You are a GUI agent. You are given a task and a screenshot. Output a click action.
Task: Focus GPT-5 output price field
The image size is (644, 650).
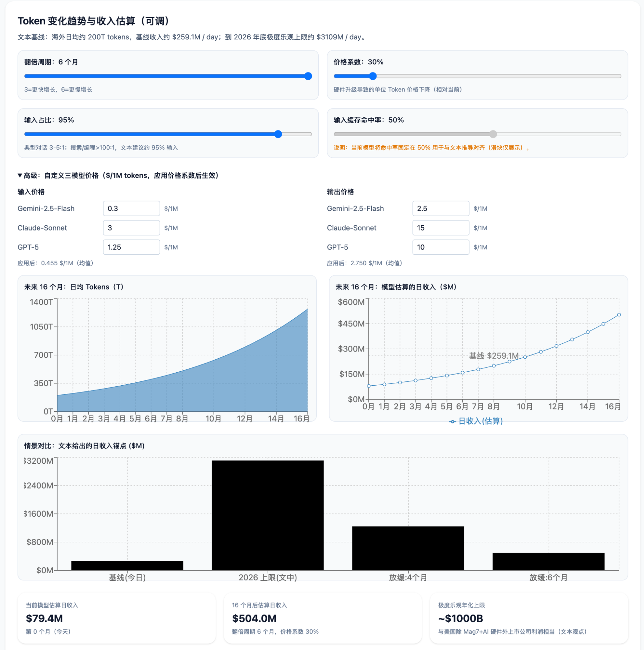440,247
